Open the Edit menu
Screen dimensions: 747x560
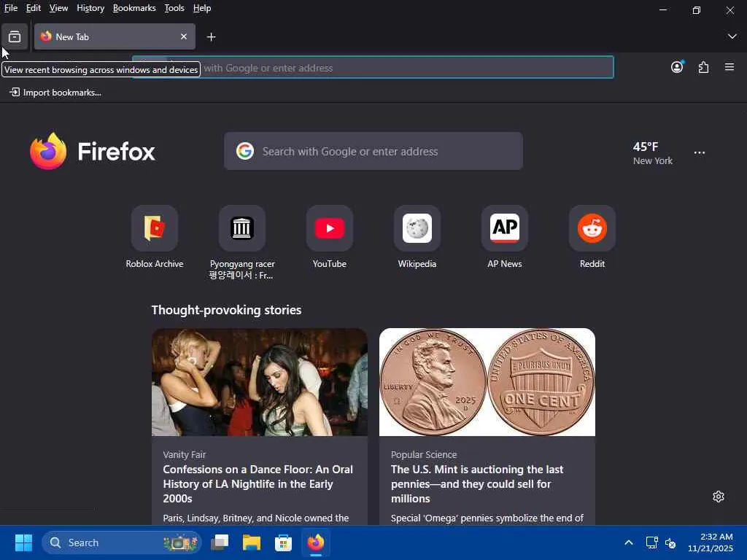(34, 8)
